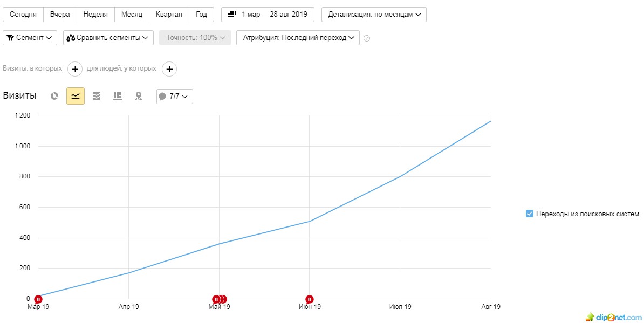Add people condition with plus icon
The width and height of the screenshot is (644, 323).
(x=169, y=70)
